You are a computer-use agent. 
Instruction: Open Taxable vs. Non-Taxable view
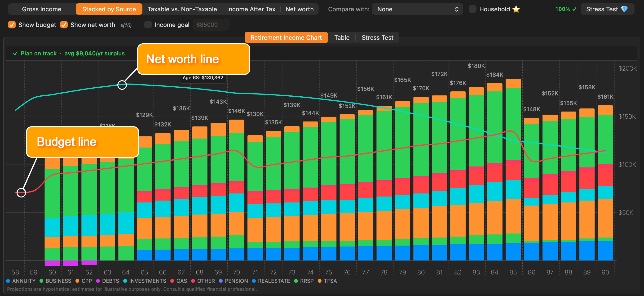[x=182, y=9]
